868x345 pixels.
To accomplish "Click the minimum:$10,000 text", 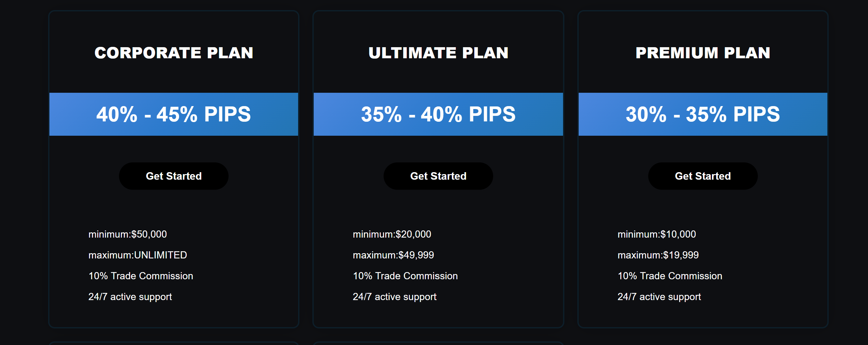I will pyautogui.click(x=656, y=234).
